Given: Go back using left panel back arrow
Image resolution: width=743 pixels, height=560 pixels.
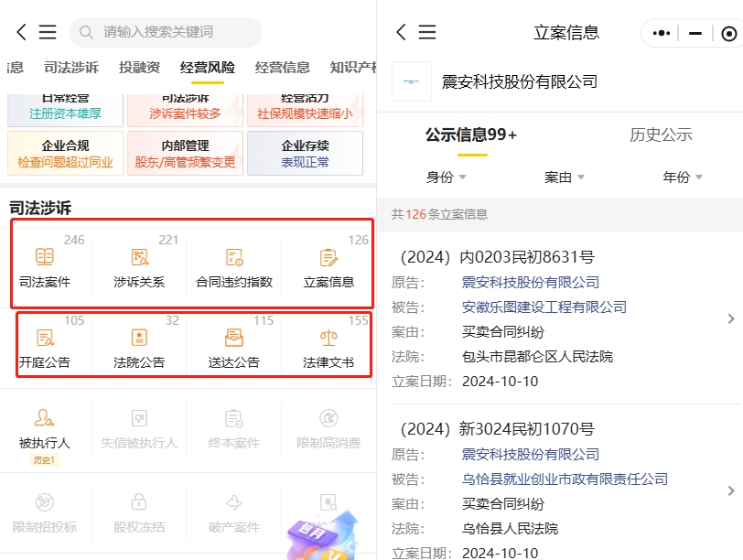Looking at the screenshot, I should click(x=21, y=32).
